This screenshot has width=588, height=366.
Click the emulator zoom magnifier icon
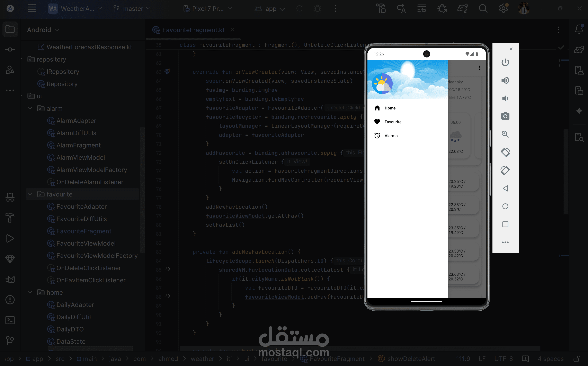[x=505, y=134]
